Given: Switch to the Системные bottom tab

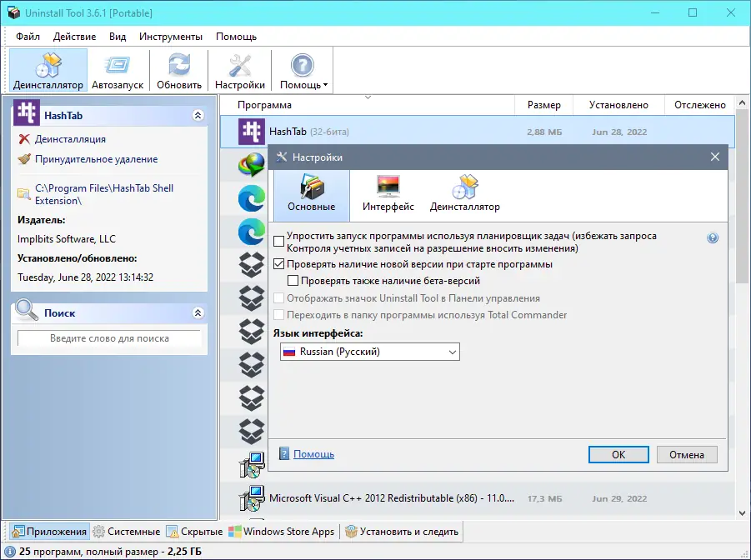Looking at the screenshot, I should [x=127, y=532].
